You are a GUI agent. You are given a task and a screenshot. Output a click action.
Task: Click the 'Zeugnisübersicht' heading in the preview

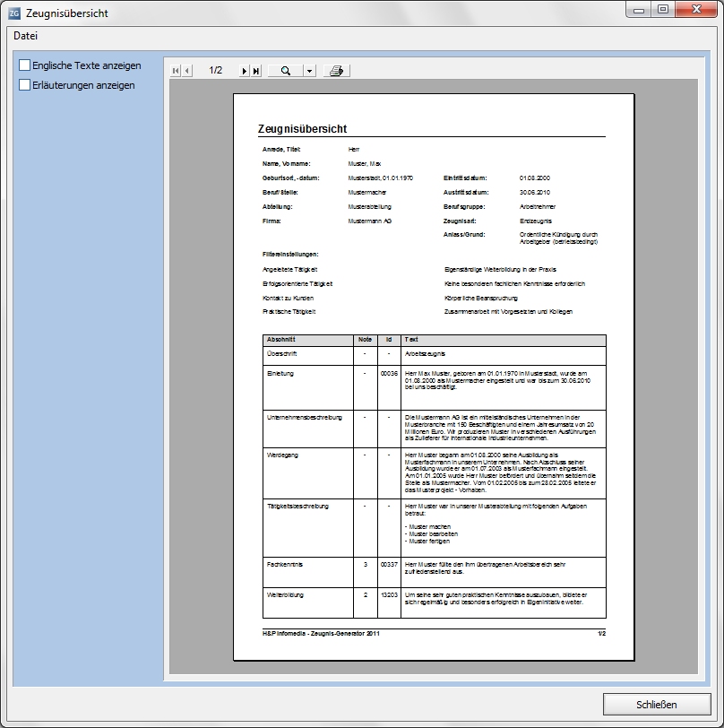302,128
